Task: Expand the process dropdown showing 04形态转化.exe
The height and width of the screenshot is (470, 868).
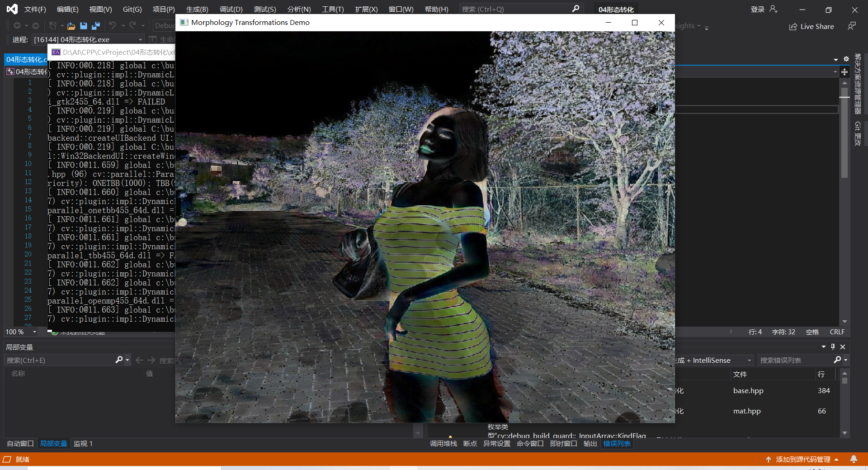Action: [140, 39]
